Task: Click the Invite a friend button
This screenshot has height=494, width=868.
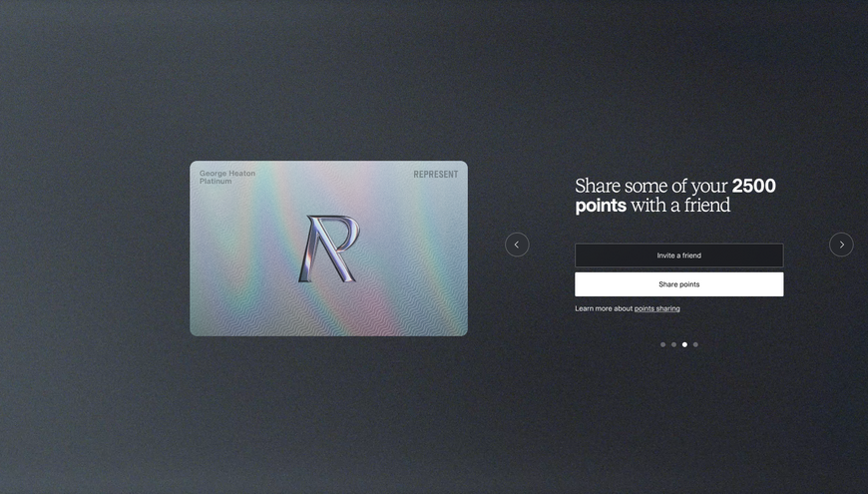Action: (x=678, y=255)
